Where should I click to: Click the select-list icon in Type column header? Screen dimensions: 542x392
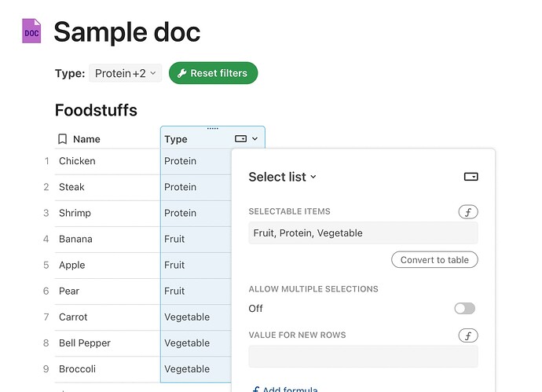click(x=241, y=139)
